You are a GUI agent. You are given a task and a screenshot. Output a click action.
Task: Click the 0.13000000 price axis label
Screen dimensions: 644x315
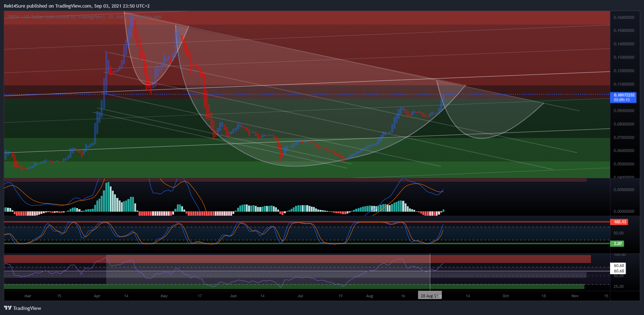[x=624, y=57]
